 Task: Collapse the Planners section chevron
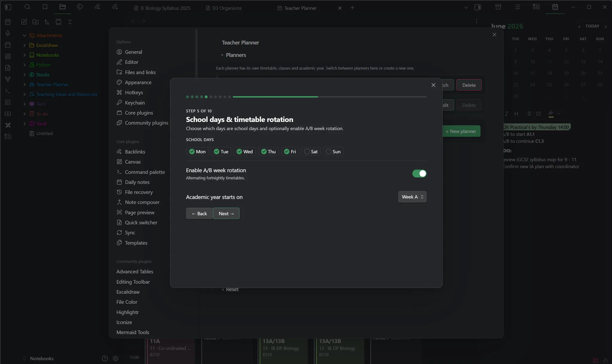tap(222, 55)
